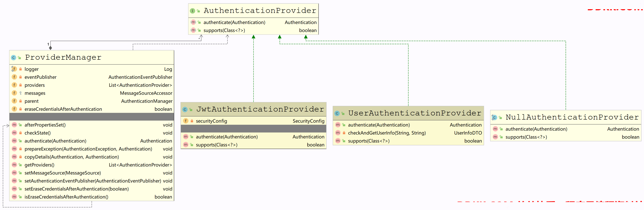Click the UserAuthenticationProvider class icon
This screenshot has height=210, width=644.
click(x=337, y=113)
